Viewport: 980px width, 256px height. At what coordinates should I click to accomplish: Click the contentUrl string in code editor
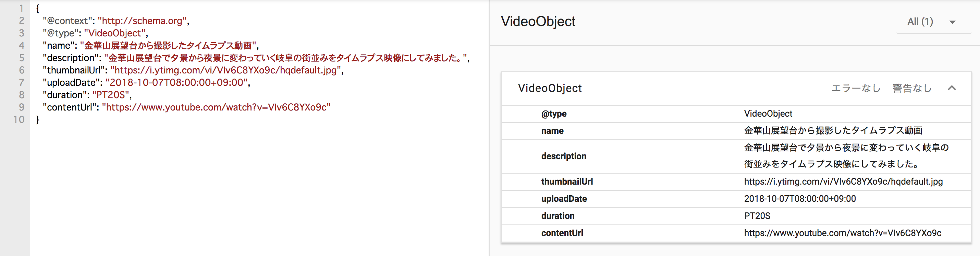[216, 107]
